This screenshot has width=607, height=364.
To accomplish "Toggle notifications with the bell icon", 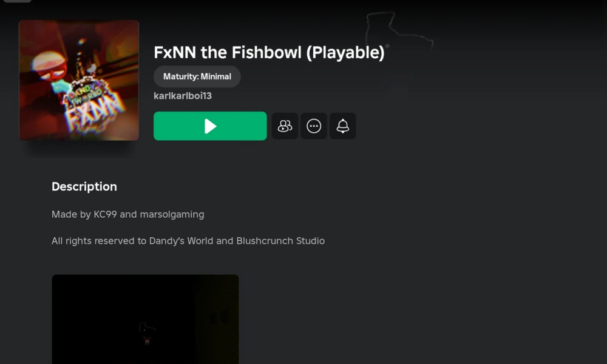I will click(342, 126).
